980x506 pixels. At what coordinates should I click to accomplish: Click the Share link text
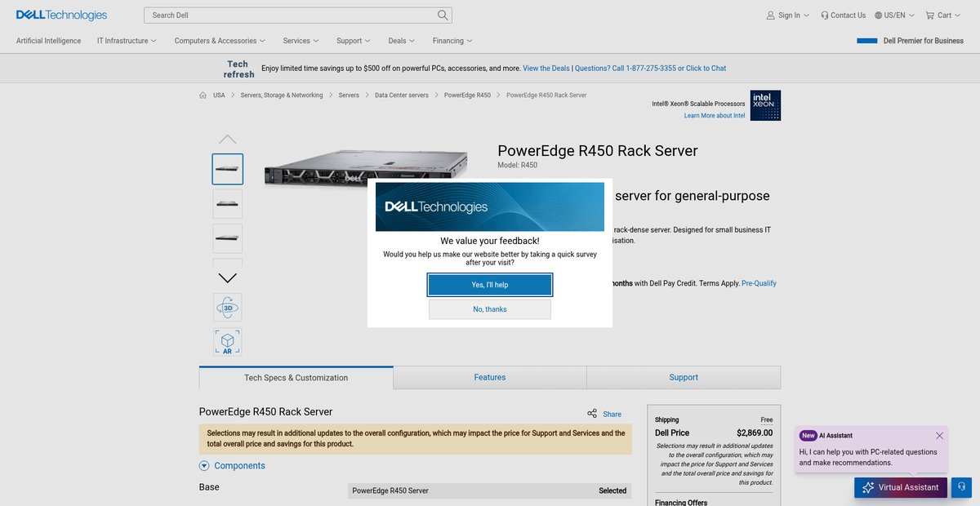[x=612, y=415]
